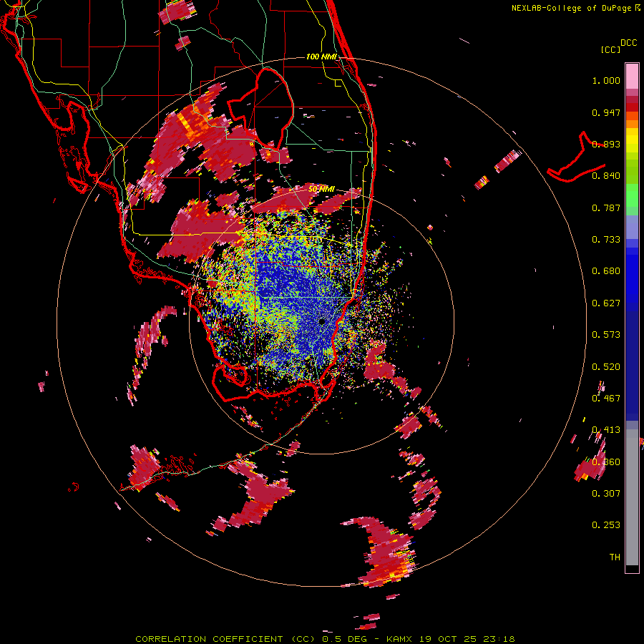Click the 0.360 scale value
644x644 pixels.
click(x=606, y=462)
